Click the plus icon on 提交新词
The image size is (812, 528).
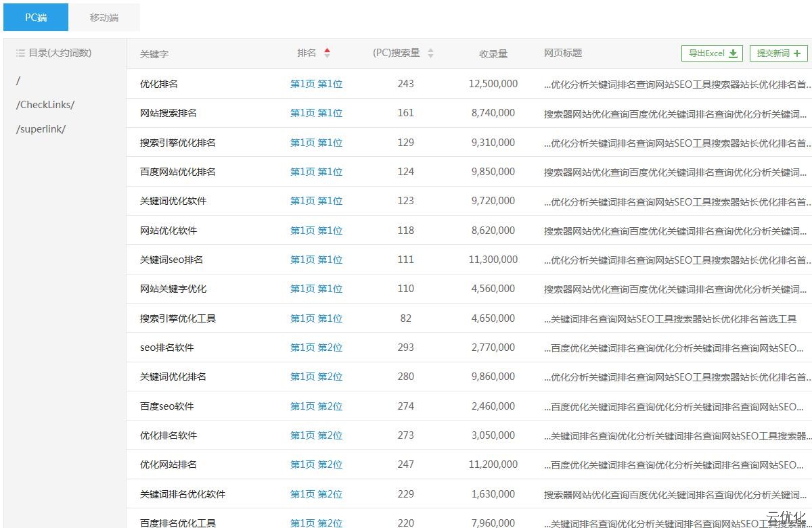click(x=796, y=53)
